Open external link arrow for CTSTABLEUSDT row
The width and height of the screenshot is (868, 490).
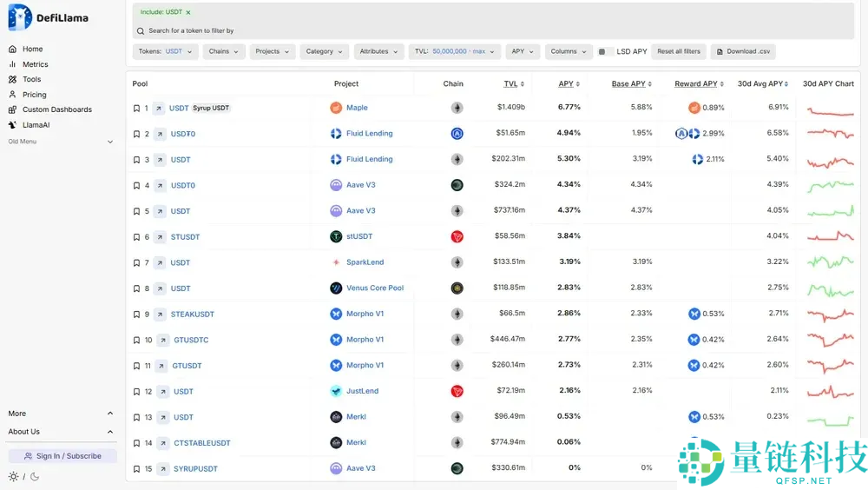[x=163, y=443]
